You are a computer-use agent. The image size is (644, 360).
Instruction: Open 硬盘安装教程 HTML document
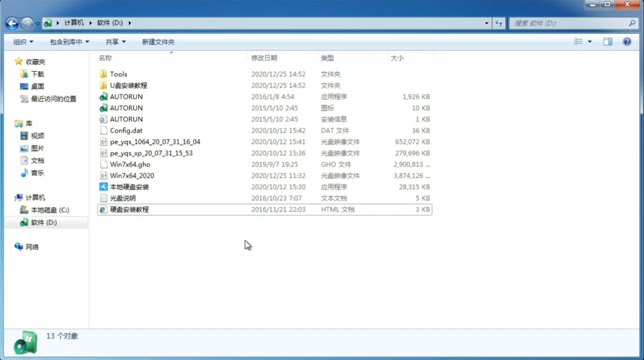pyautogui.click(x=129, y=209)
